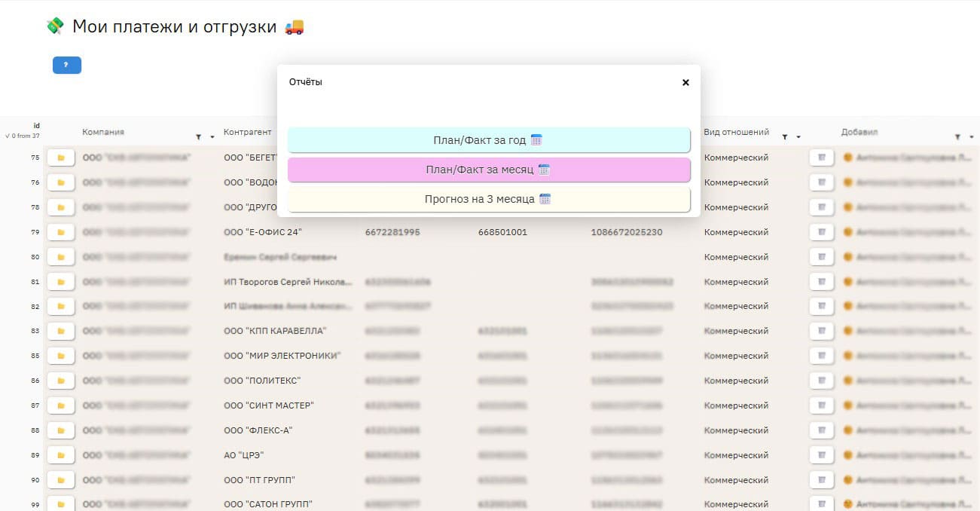Open folder icon for row 88
This screenshot has height=511, width=980.
[61, 430]
